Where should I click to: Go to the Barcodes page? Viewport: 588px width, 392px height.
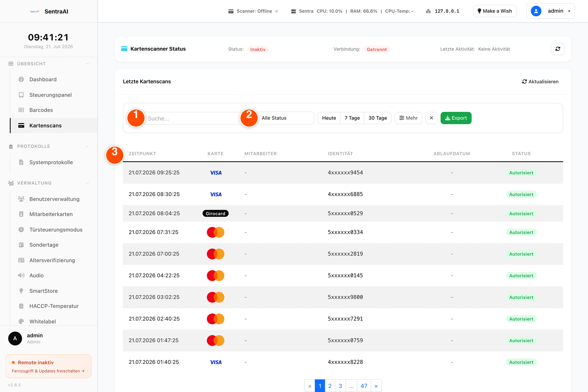click(41, 110)
